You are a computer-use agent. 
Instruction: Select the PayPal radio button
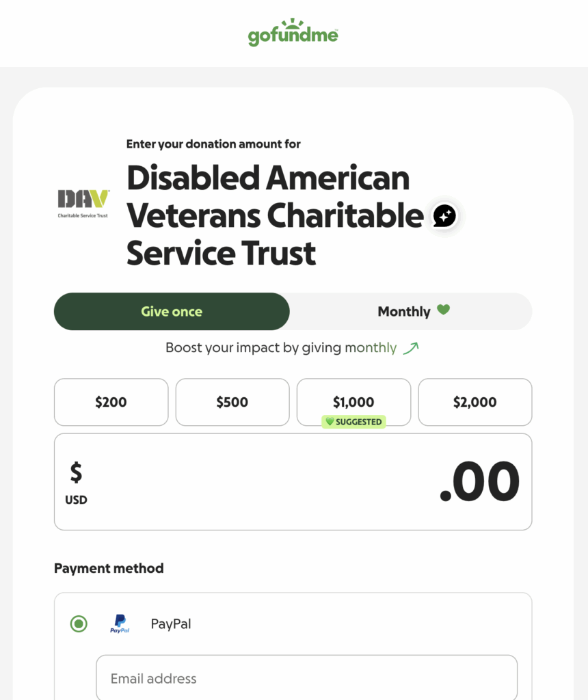click(79, 623)
